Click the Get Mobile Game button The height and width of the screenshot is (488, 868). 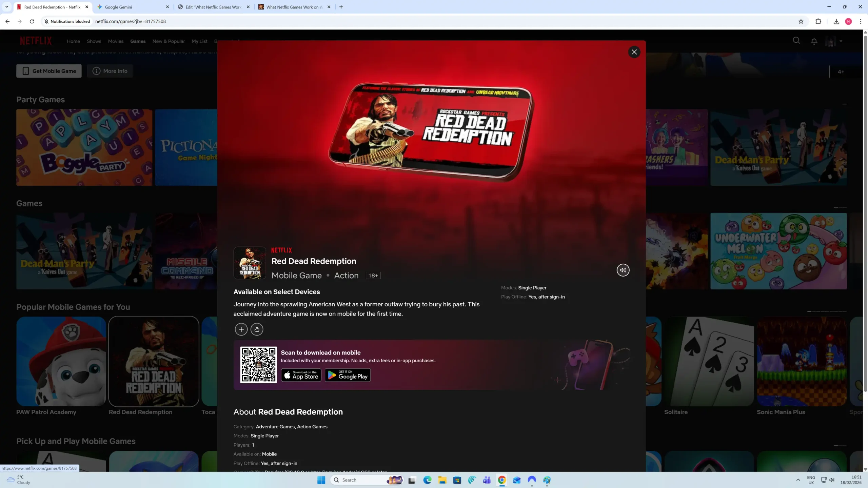click(x=48, y=71)
